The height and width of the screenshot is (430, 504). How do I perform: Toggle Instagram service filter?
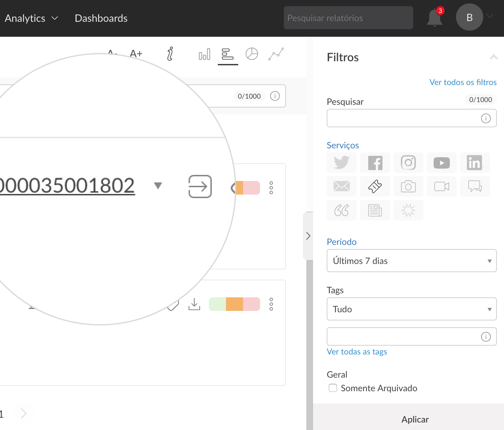pos(408,163)
